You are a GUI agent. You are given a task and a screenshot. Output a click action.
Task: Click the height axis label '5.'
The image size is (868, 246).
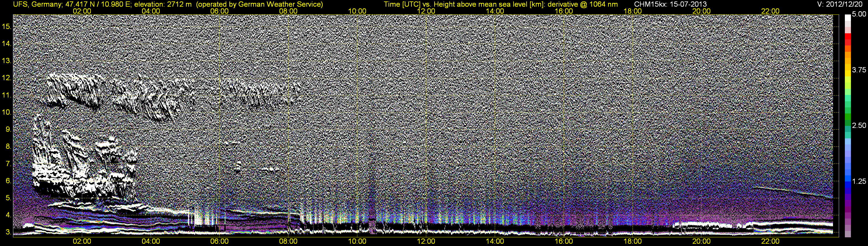[8, 198]
